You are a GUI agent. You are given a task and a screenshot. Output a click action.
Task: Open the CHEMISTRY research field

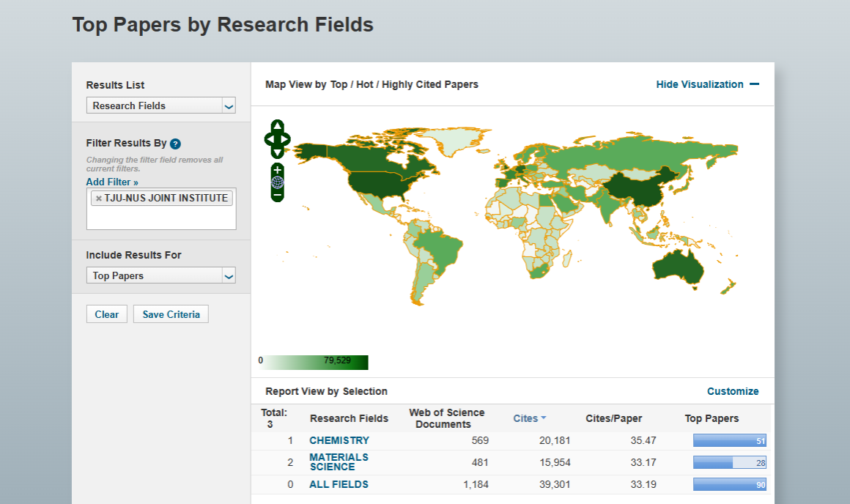click(339, 440)
